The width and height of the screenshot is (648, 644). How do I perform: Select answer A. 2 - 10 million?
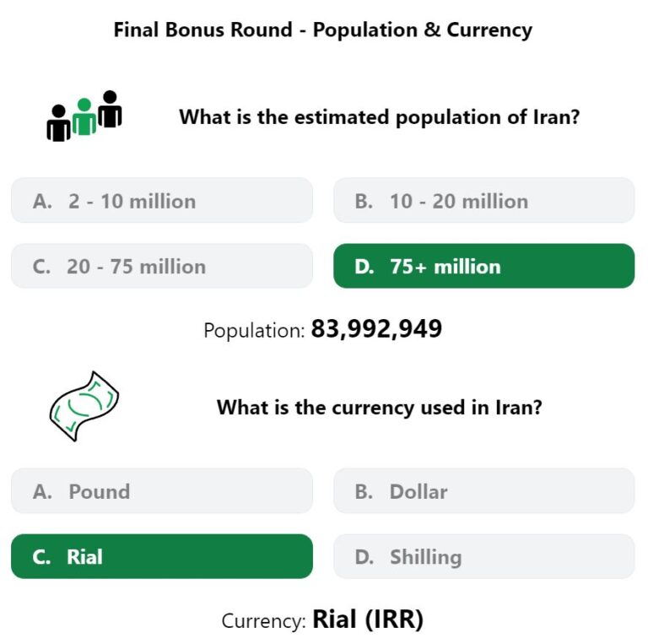click(x=162, y=201)
